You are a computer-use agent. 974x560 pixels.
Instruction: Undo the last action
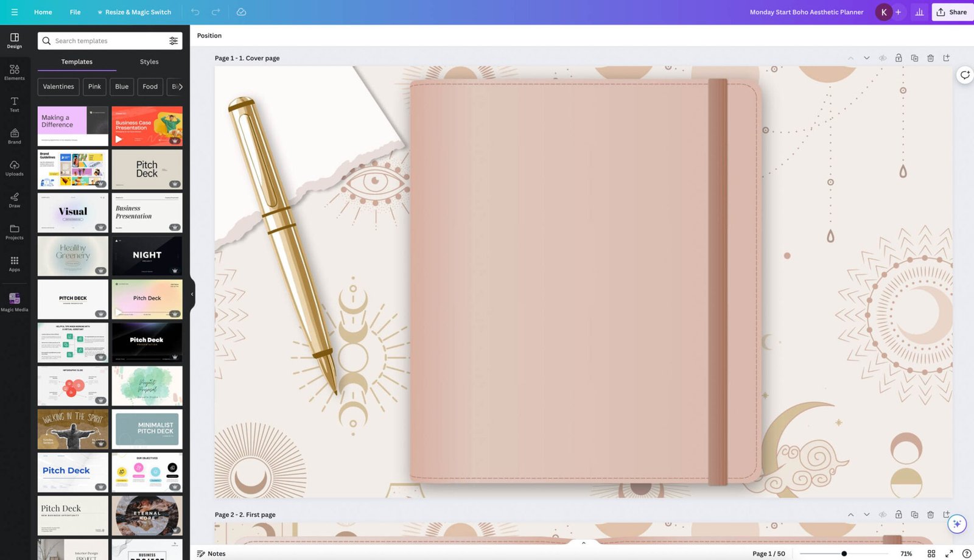[195, 12]
